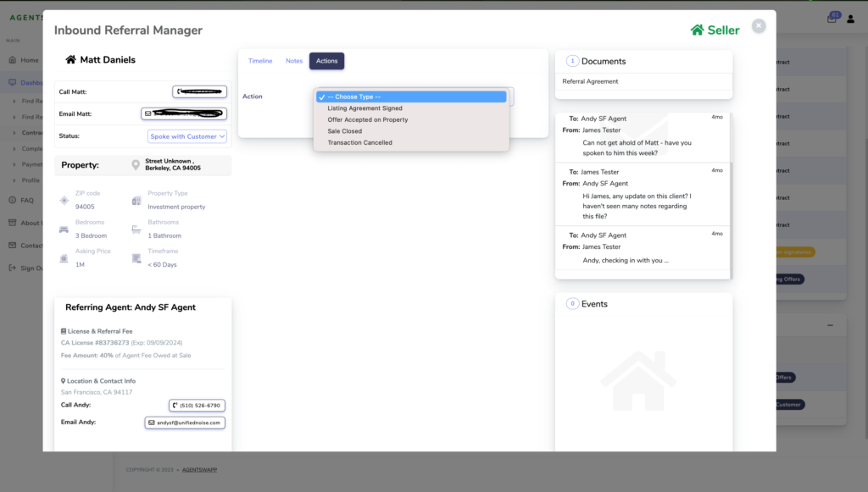Select 'Sale Closed' from dropdown
This screenshot has height=492, width=868.
tap(411, 131)
